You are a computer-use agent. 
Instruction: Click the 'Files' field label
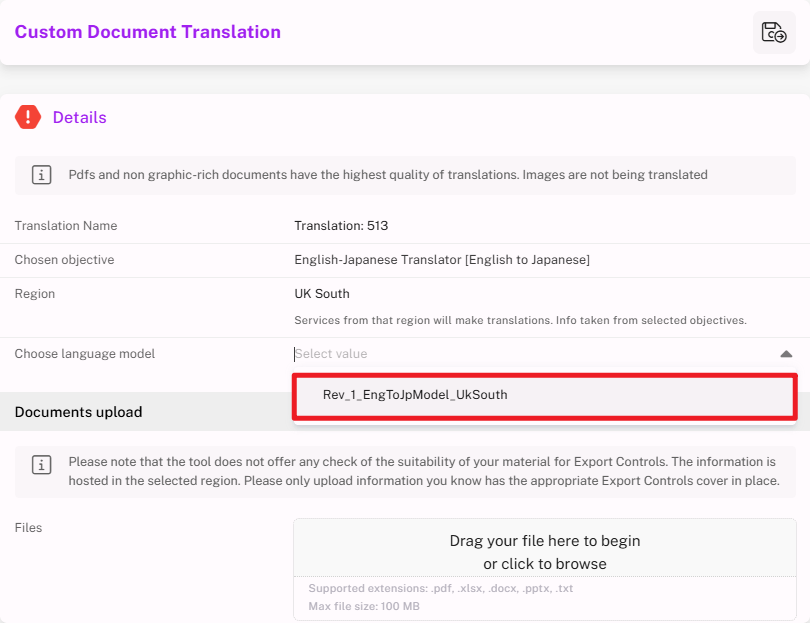[x=28, y=528]
